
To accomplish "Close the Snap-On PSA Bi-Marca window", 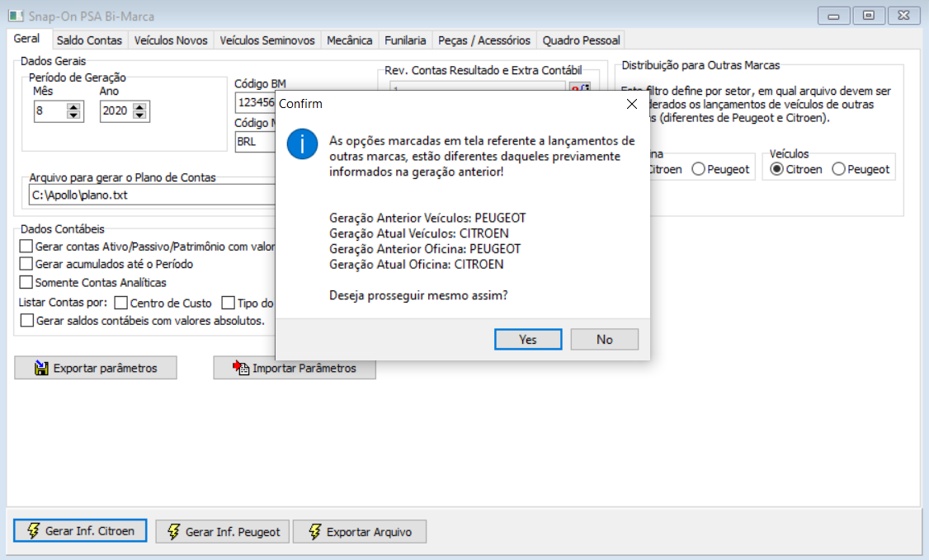I will (903, 16).
